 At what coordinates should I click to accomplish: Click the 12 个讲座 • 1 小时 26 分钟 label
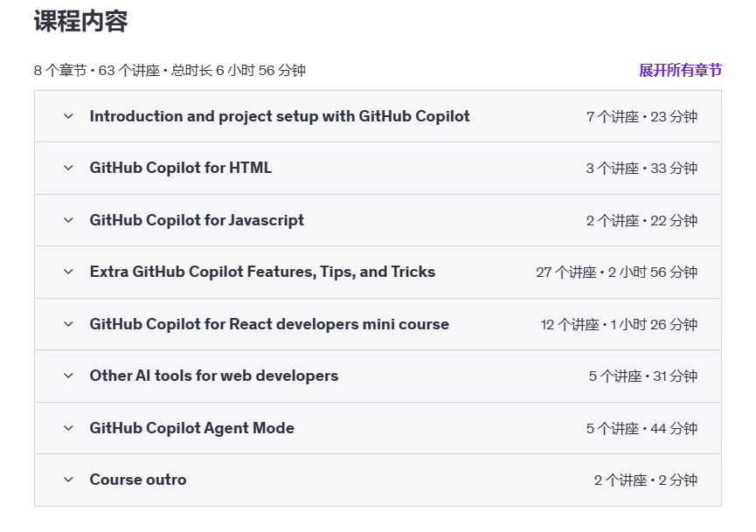[x=619, y=325]
